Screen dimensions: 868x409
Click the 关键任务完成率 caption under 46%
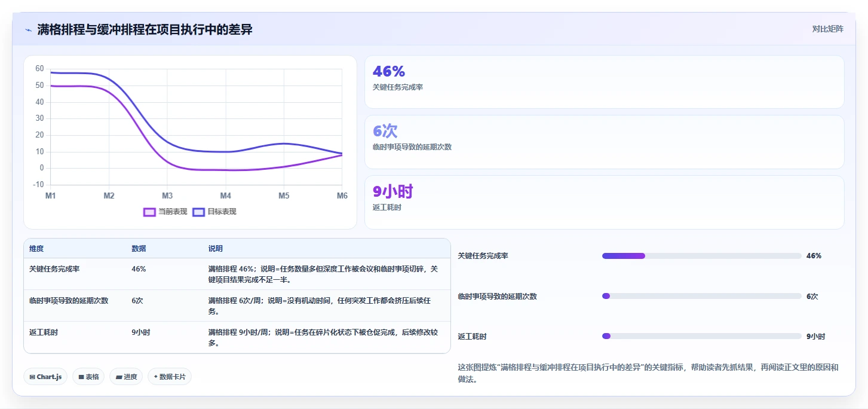[398, 87]
